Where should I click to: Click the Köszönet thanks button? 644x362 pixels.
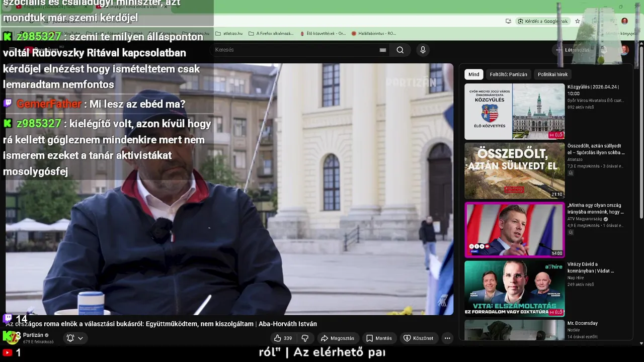click(x=418, y=338)
